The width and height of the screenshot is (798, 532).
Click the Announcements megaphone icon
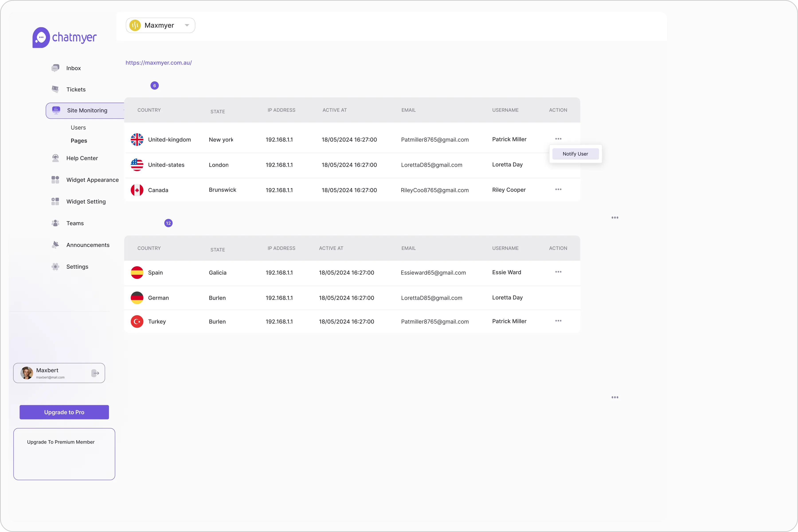pyautogui.click(x=55, y=245)
